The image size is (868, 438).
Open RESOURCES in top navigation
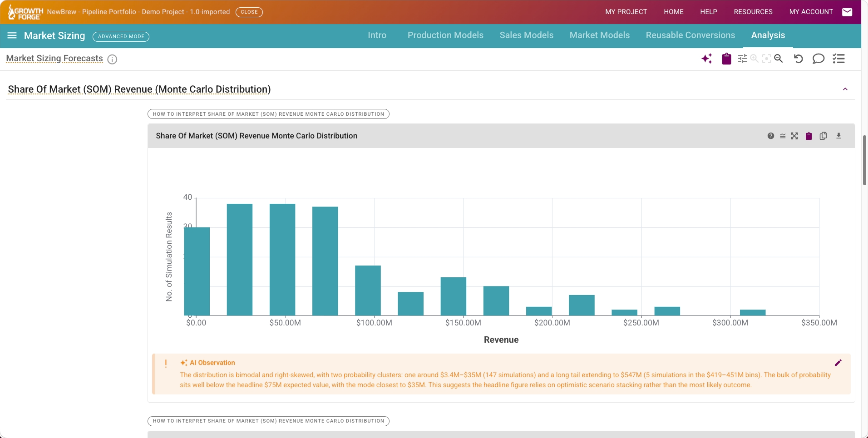click(753, 12)
